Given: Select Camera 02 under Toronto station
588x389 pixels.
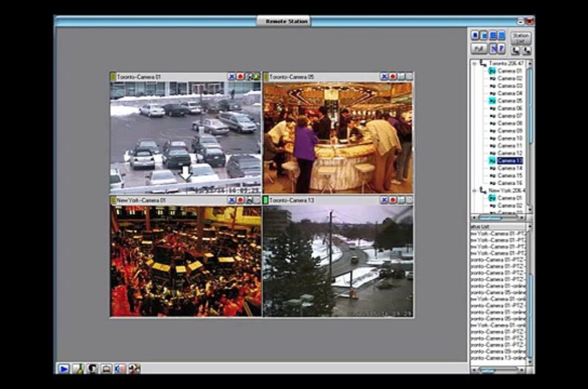Looking at the screenshot, I should pos(510,78).
